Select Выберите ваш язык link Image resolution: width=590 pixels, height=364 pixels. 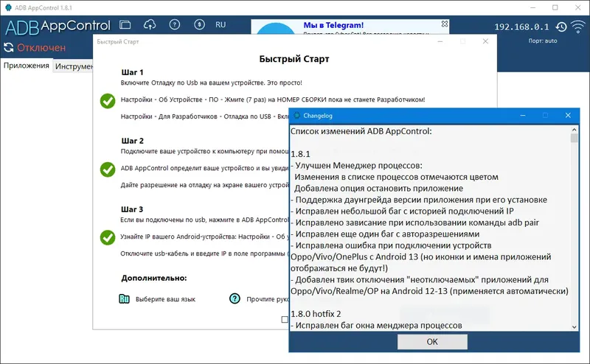(165, 299)
